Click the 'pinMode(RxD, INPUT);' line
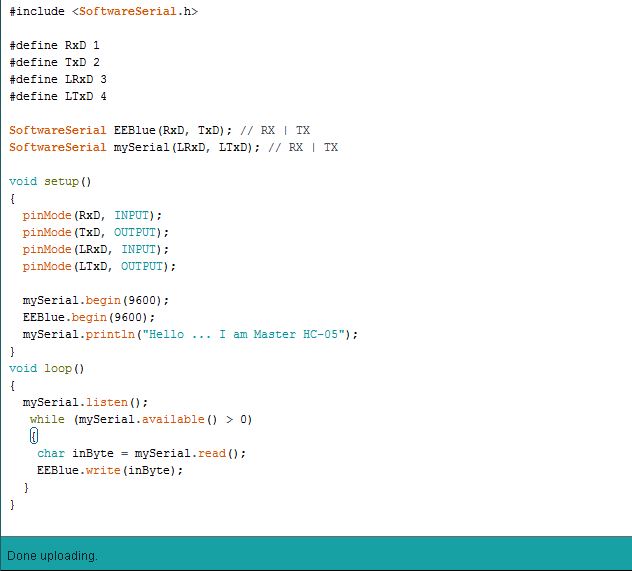 click(92, 216)
